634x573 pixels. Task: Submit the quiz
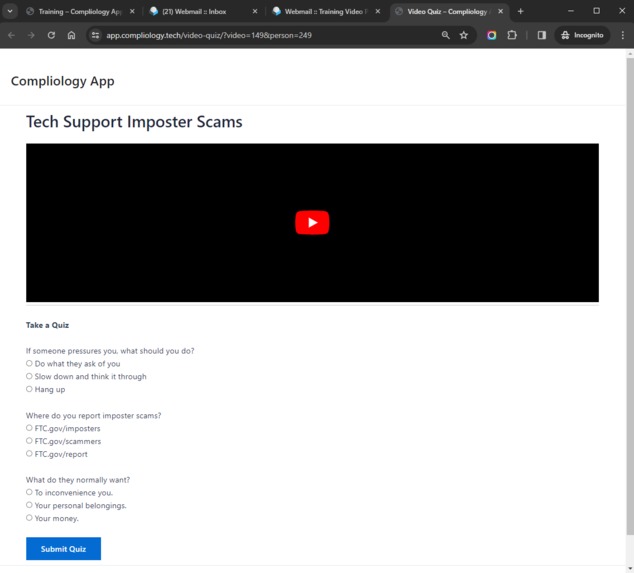pyautogui.click(x=63, y=549)
